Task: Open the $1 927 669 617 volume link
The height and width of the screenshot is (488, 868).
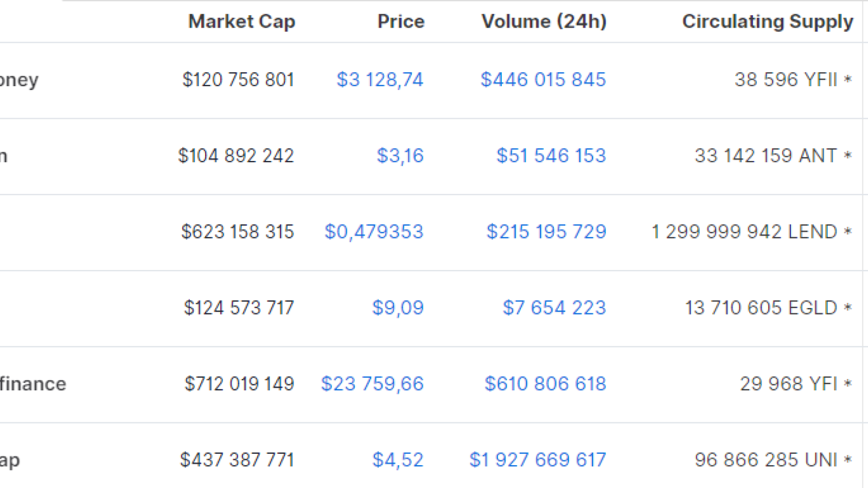Action: pyautogui.click(x=538, y=460)
